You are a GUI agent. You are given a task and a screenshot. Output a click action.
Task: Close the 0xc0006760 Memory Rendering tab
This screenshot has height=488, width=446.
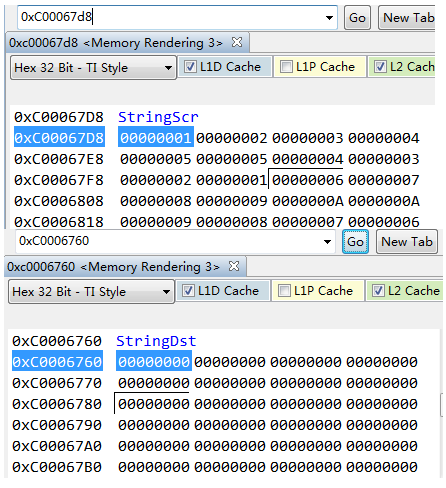click(234, 266)
